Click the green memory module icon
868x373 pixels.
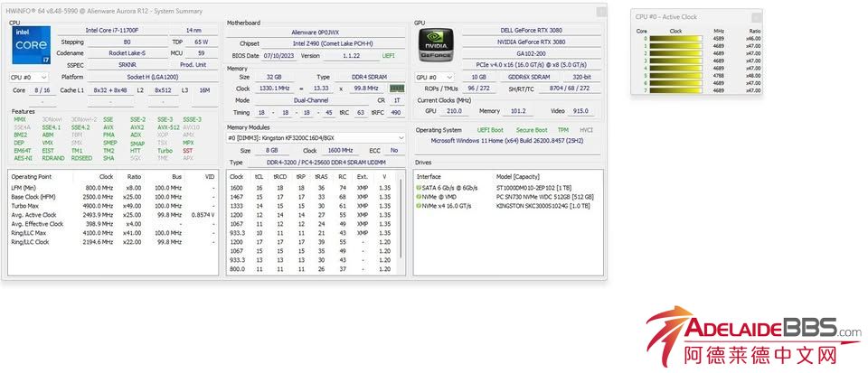(397, 89)
